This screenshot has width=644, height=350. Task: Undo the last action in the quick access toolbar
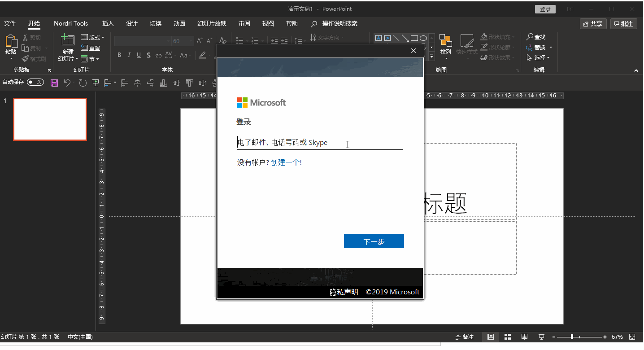pos(67,83)
